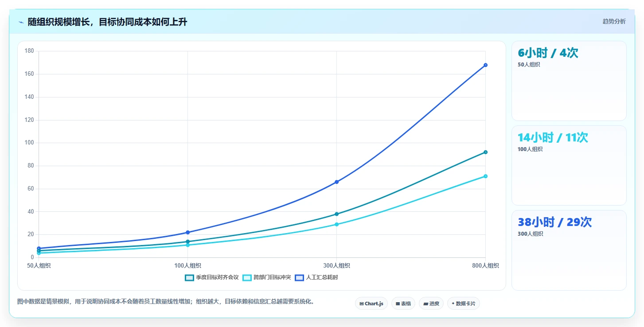
Task: Select the 人工汇总耗时 data point at 300人组织
Action: (x=336, y=182)
